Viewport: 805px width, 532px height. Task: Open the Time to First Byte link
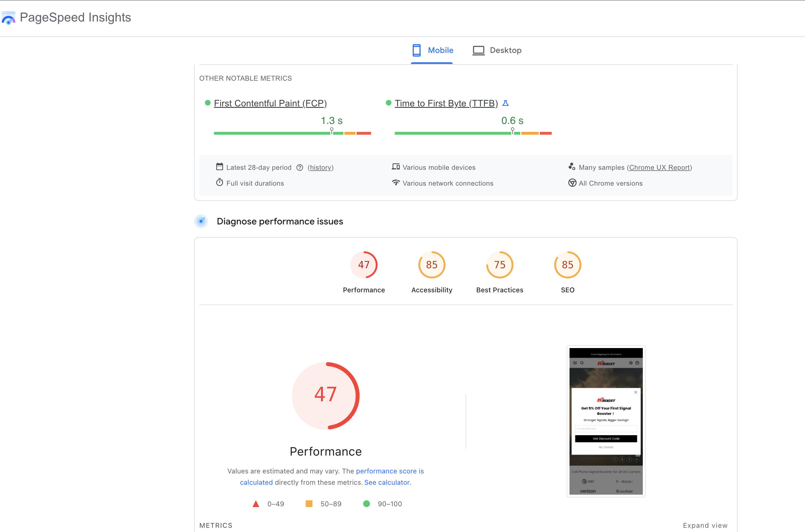[x=446, y=103]
